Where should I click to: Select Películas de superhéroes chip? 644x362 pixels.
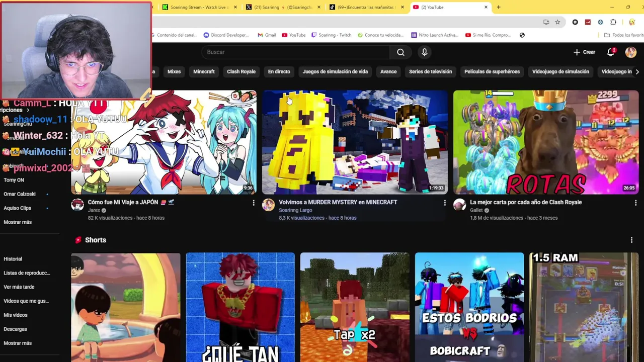(x=492, y=72)
